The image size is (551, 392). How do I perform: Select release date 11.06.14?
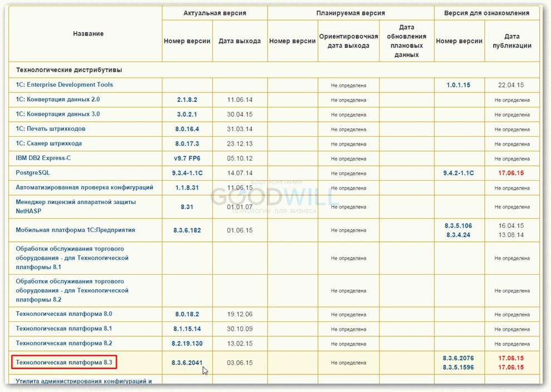pos(240,100)
